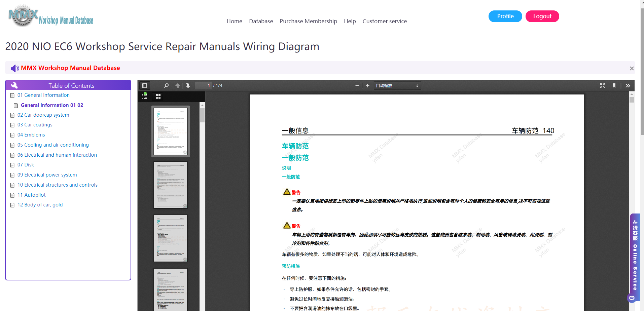The image size is (644, 311).
Task: Open Customer service page
Action: coord(385,21)
